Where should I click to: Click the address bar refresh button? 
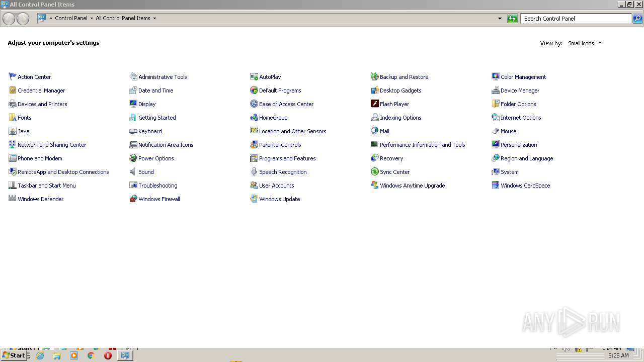click(x=512, y=19)
